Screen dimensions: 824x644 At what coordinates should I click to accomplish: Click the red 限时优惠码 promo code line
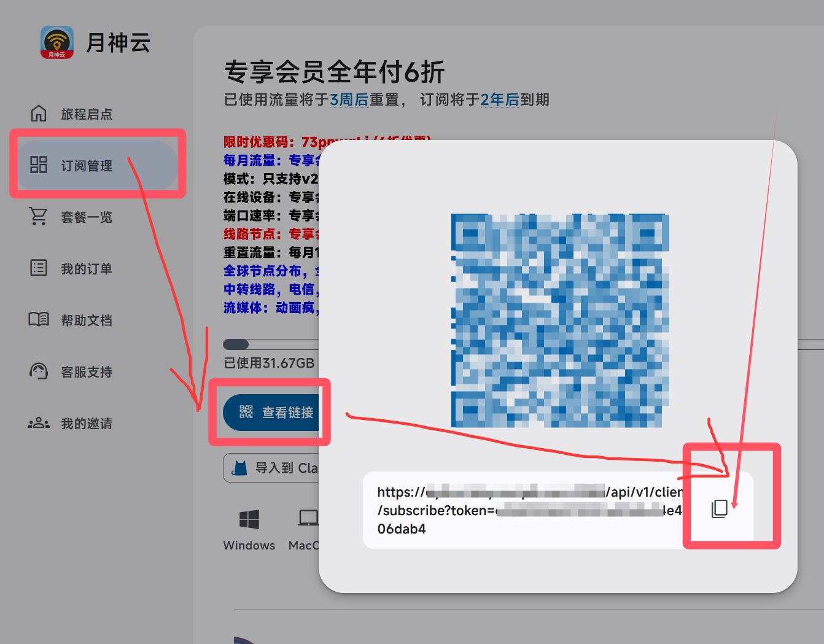pyautogui.click(x=270, y=142)
